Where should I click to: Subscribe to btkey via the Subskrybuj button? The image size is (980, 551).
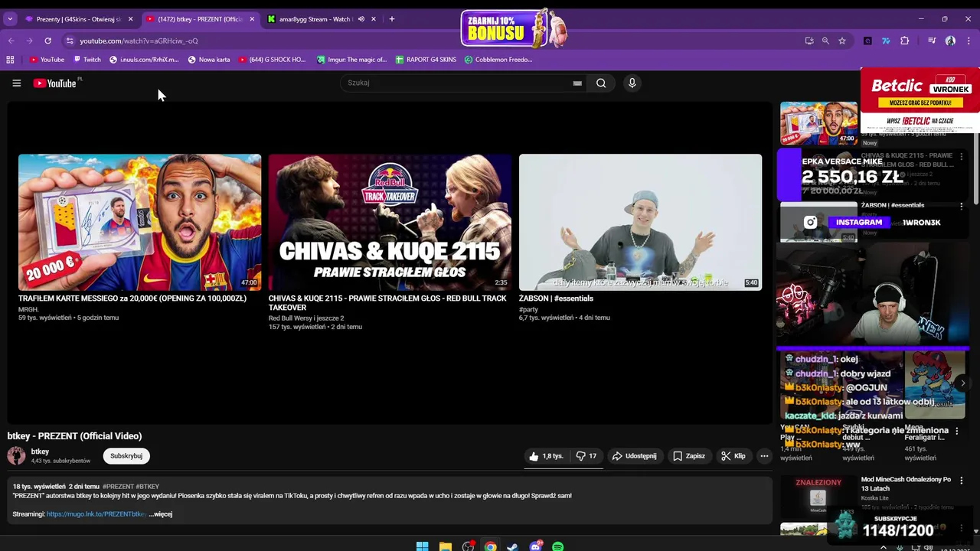tap(126, 456)
